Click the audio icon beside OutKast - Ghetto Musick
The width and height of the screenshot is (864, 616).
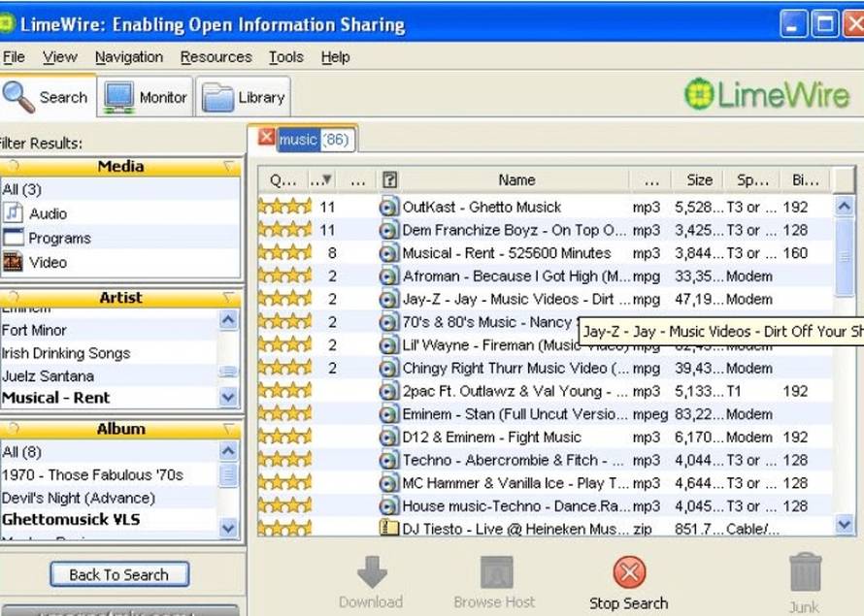tap(389, 207)
